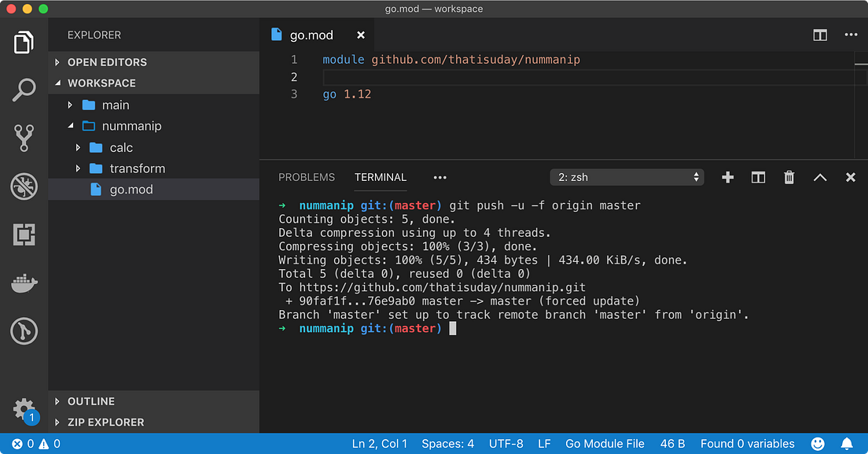The image size is (868, 454).
Task: Kill the terminal using the trash icon
Action: click(x=789, y=177)
